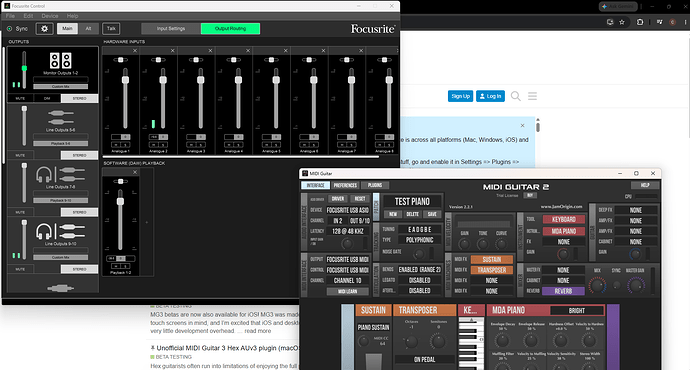This screenshot has height=370, width=690.
Task: Remove the Analogue 3 channel with its X
Action: click(x=210, y=51)
